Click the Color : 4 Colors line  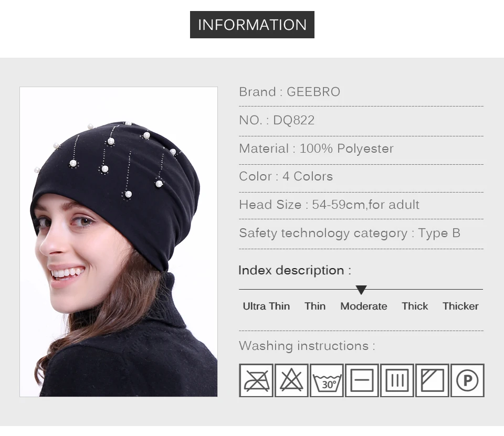[x=286, y=176]
